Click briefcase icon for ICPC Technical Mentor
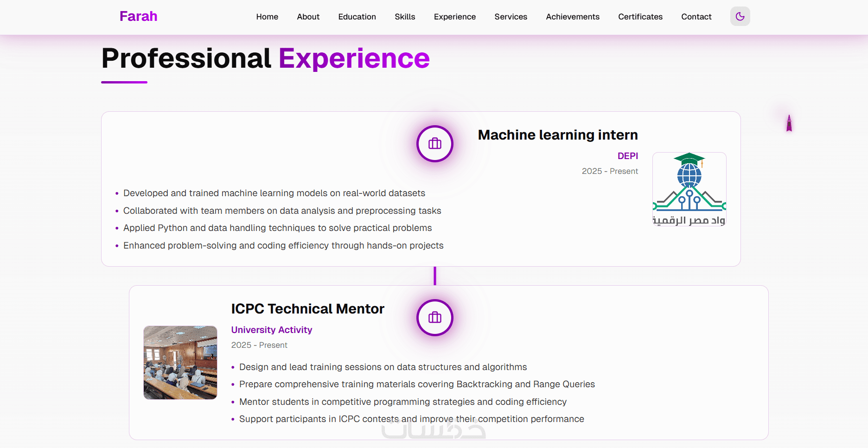This screenshot has height=448, width=868. [434, 318]
